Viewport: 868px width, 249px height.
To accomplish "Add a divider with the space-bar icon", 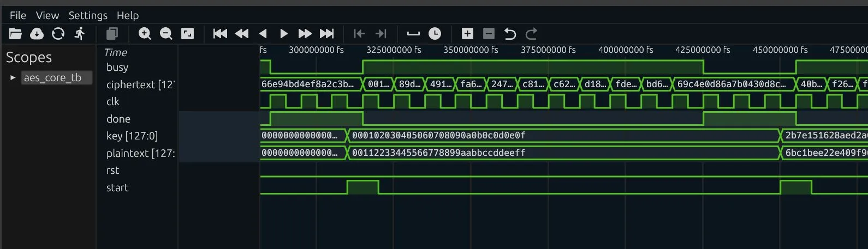I will (x=413, y=34).
